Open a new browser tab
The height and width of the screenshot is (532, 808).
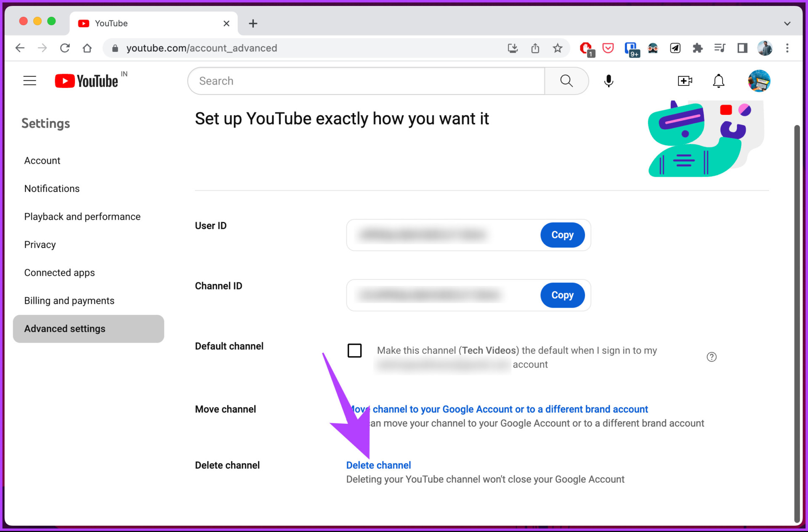[x=253, y=24]
